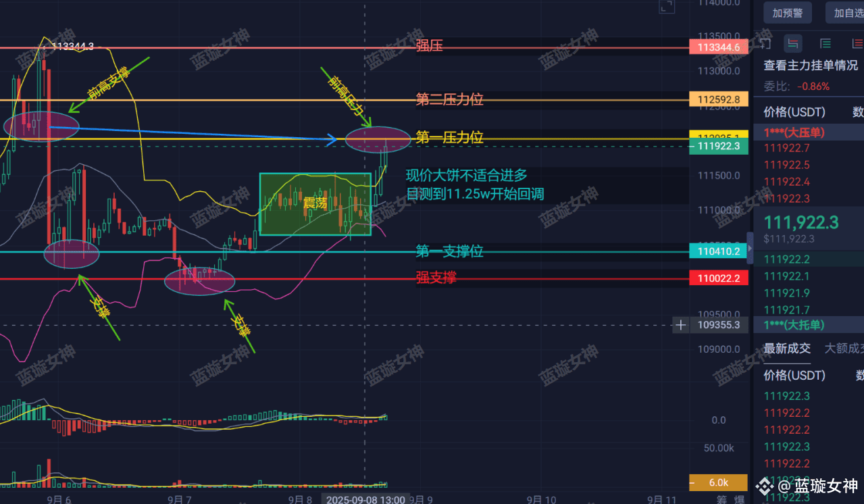The height and width of the screenshot is (504, 864).
Task: Click the 1***(大压单) big sell order row
Action: coord(810,132)
